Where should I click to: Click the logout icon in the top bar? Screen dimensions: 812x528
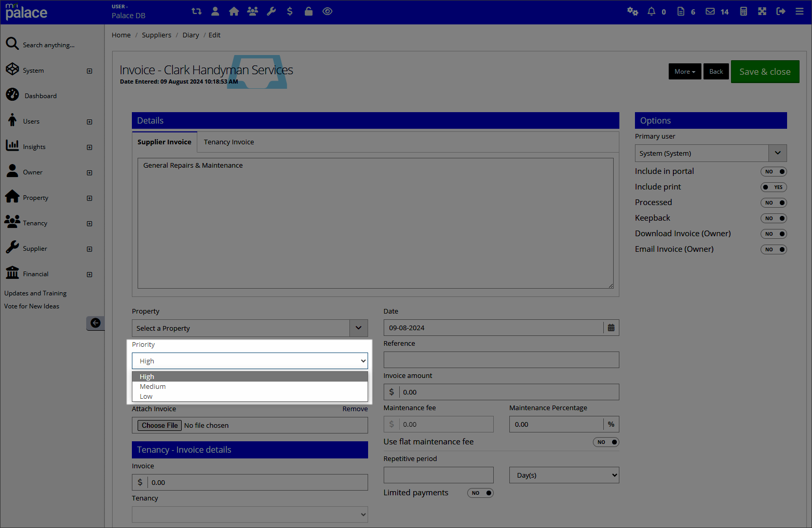coord(780,11)
